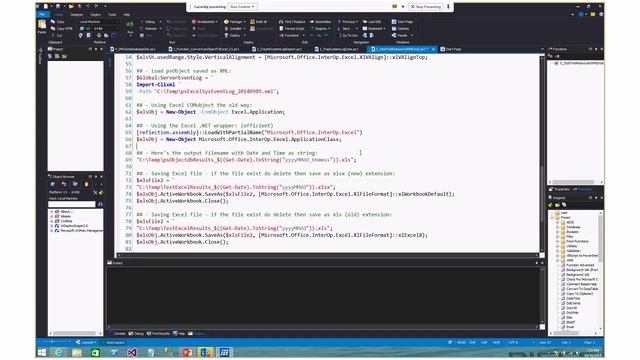Screen dimensions: 640x360
Task: Toggle auto-hide pin on Object Browser panel
Action: point(96,177)
